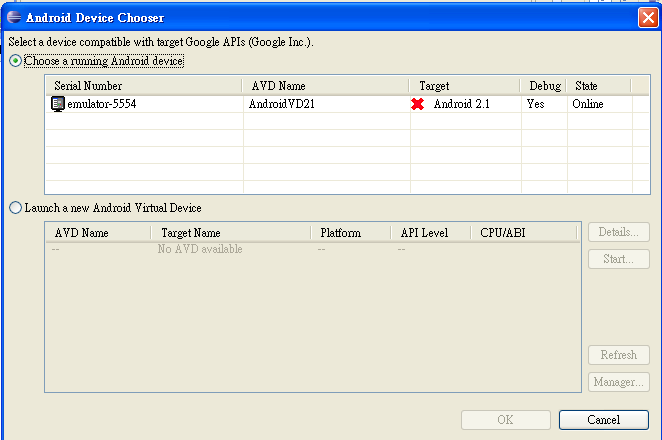The image size is (662, 440).
Task: Click the Eclipse icon in the title bar
Action: pyautogui.click(x=14, y=17)
